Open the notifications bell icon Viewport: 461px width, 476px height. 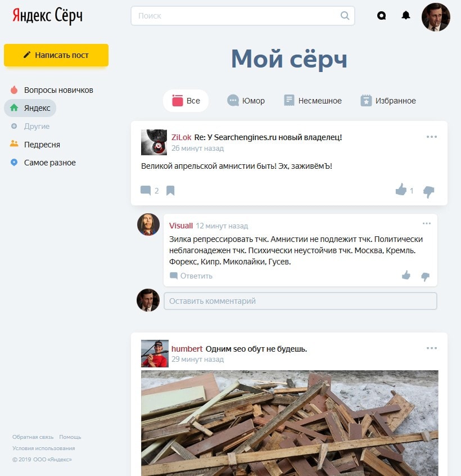click(x=406, y=16)
